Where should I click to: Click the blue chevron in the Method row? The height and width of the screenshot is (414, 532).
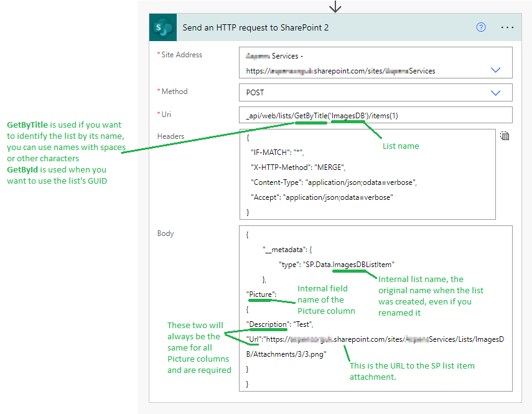pyautogui.click(x=496, y=92)
